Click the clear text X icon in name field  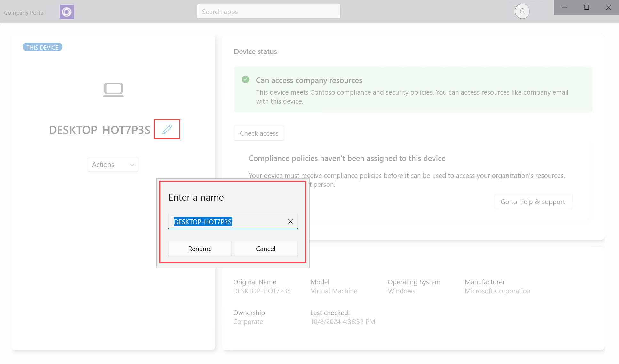290,221
